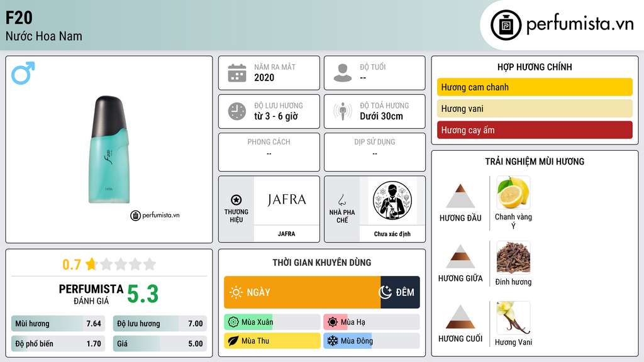This screenshot has height=362, width=644.
Task: Click the projection value Dưới 30cm
Action: coord(382,116)
